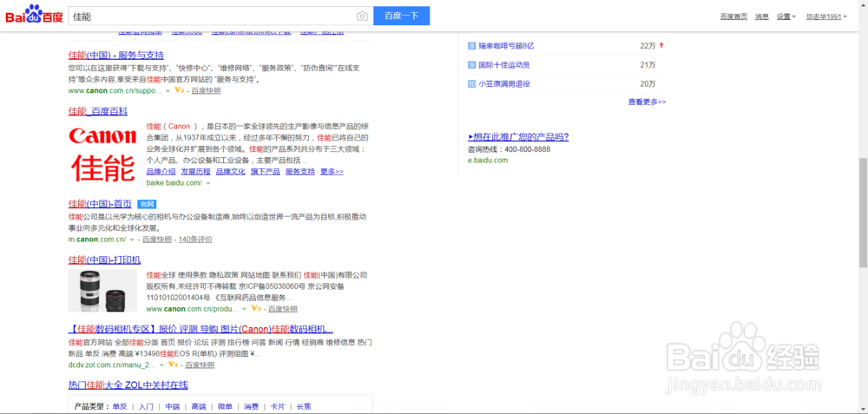
Task: Select 消费 product type
Action: (x=252, y=406)
